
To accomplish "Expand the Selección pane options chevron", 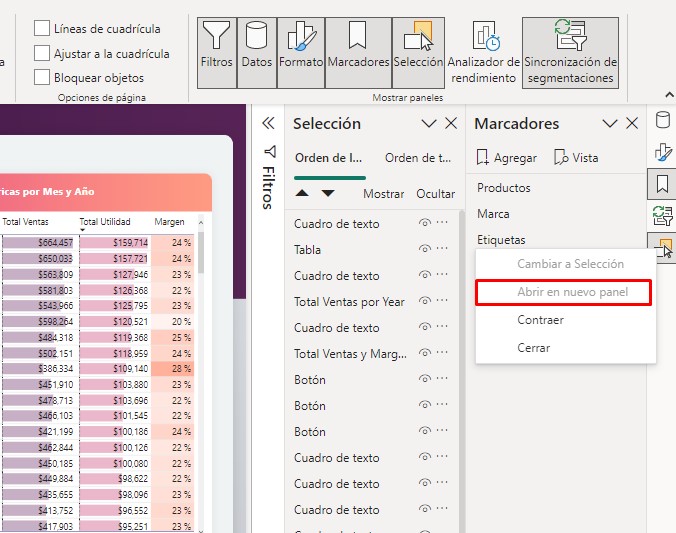I will click(x=429, y=124).
